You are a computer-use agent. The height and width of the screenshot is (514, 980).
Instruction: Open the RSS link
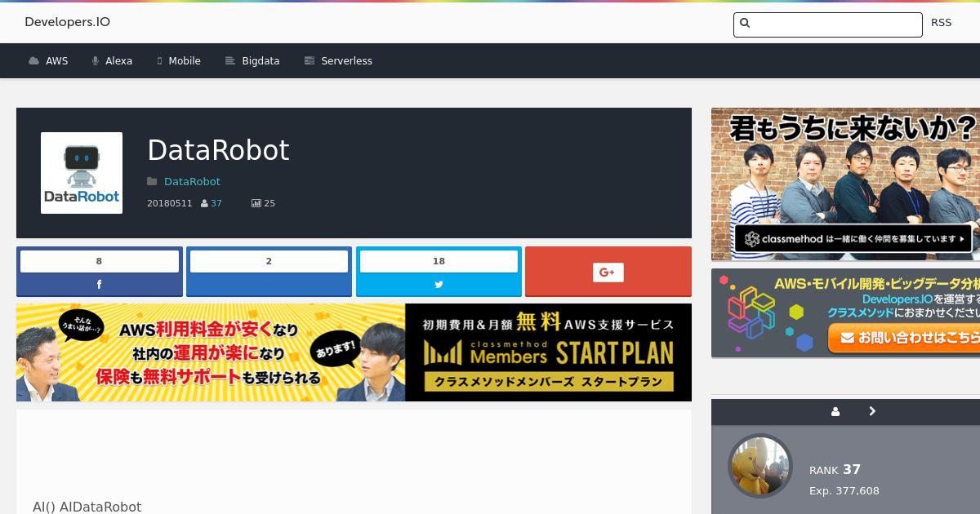(941, 23)
